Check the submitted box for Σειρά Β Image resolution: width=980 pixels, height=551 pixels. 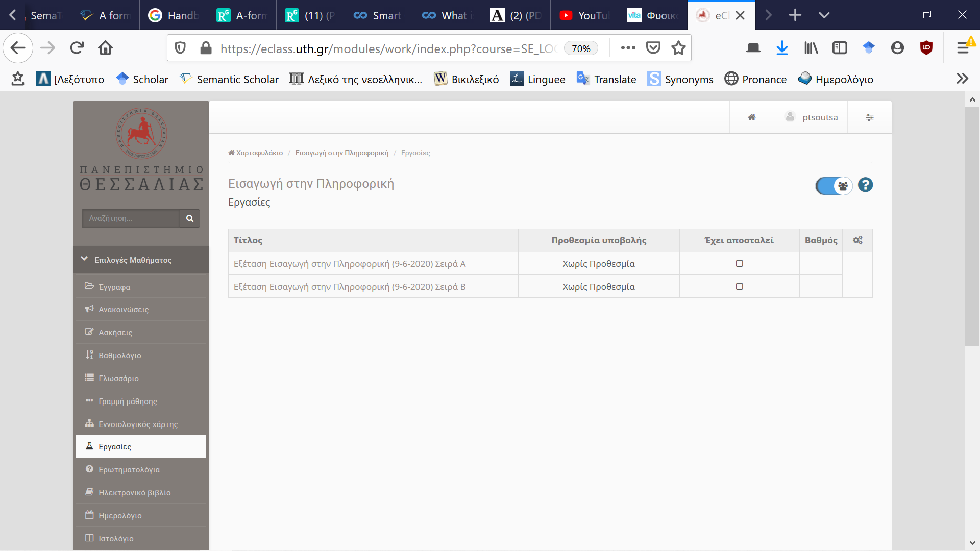tap(739, 286)
